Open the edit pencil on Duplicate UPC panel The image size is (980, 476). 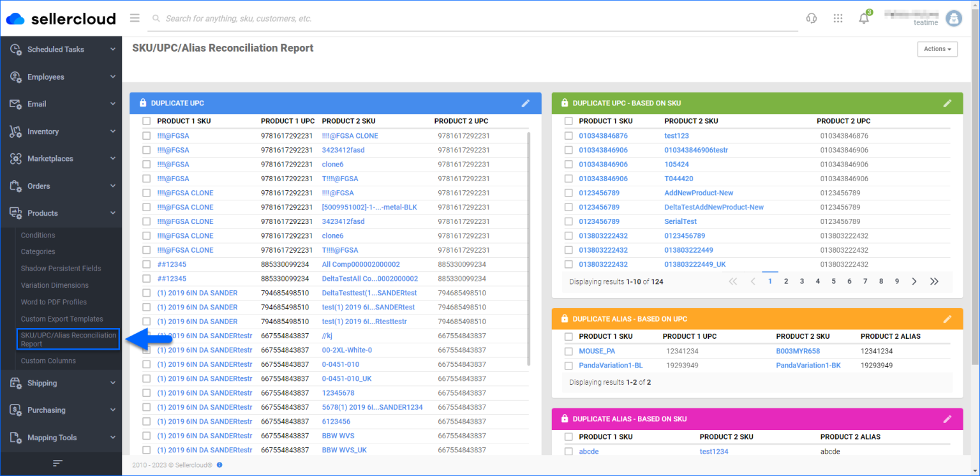(x=526, y=103)
